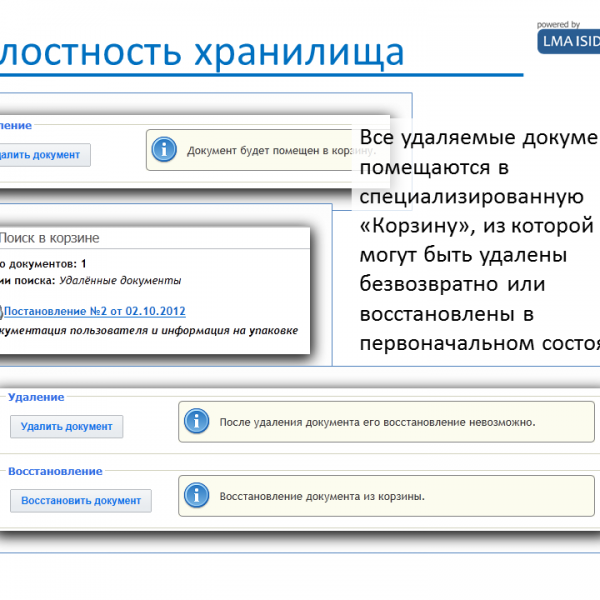The height and width of the screenshot is (600, 600).
Task: Click the 'Восстановление' section label
Action: tap(55, 470)
